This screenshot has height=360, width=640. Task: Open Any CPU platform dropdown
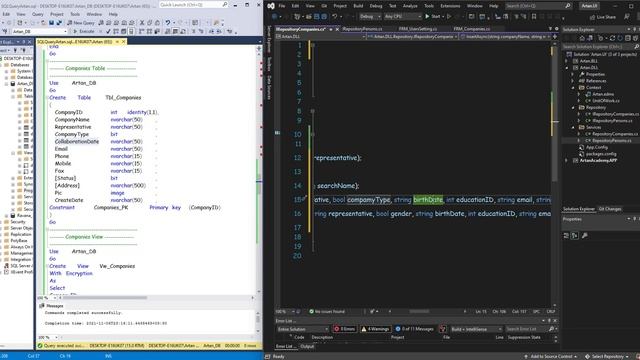(403, 16)
